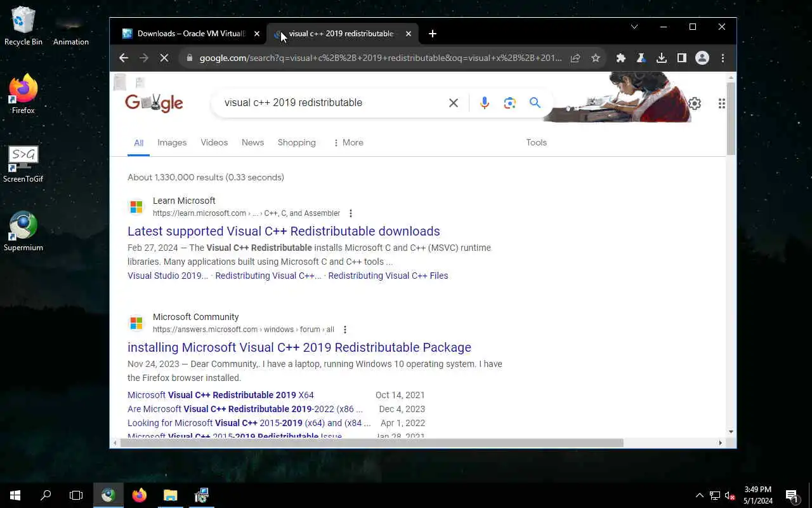Expand the More search filters menu

point(348,142)
